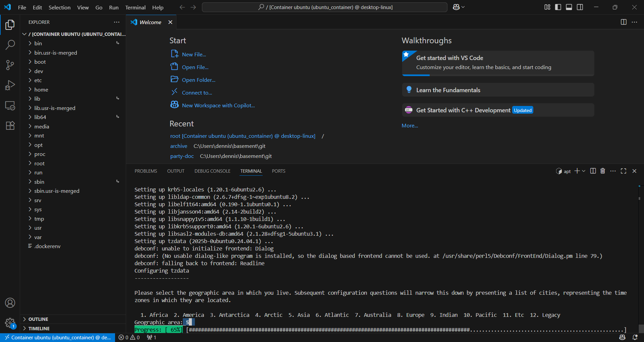Switch to the DEBUG CONSOLE tab

coord(212,171)
